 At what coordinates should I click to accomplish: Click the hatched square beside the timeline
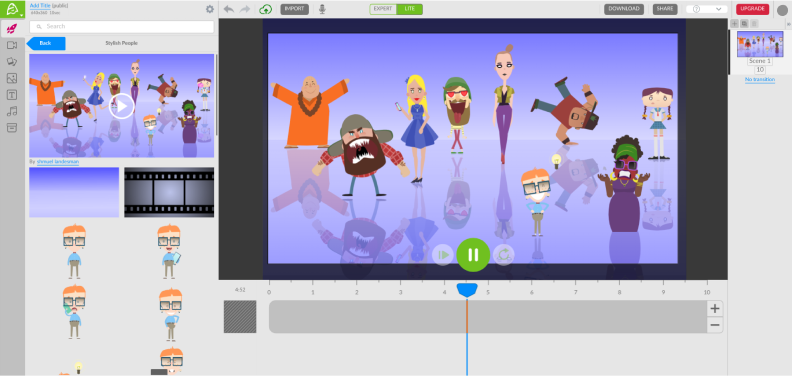pyautogui.click(x=240, y=317)
